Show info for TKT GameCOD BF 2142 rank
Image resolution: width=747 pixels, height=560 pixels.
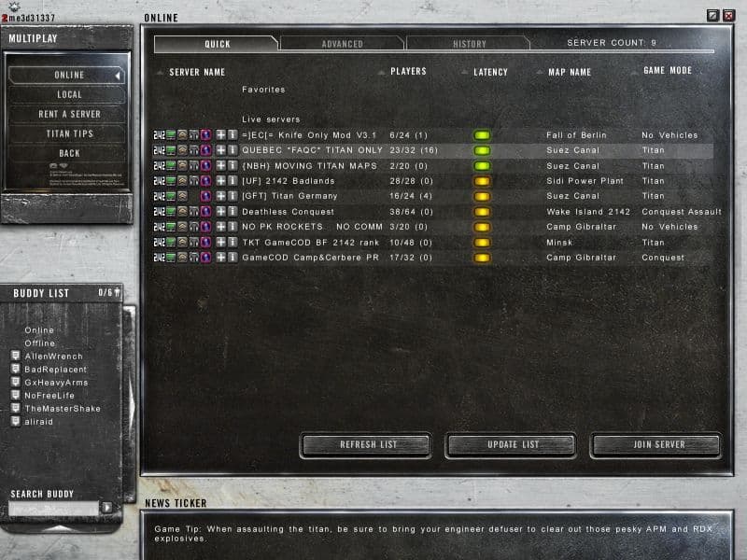tap(233, 243)
